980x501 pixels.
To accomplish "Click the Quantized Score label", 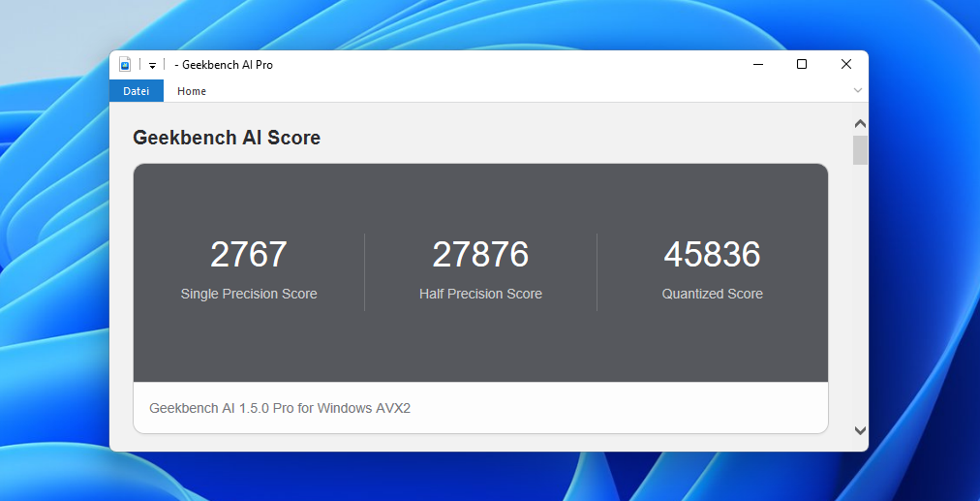I will (713, 294).
